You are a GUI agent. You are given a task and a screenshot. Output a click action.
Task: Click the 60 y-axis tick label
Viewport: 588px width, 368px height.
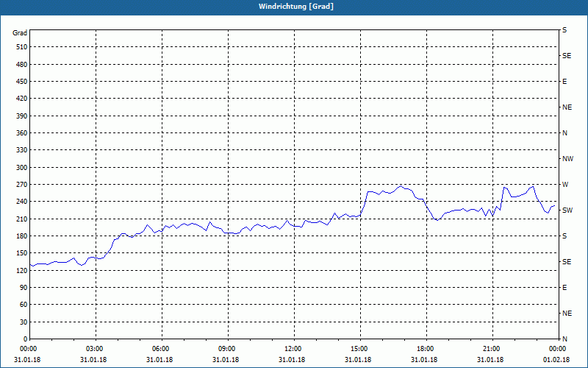tap(24, 304)
